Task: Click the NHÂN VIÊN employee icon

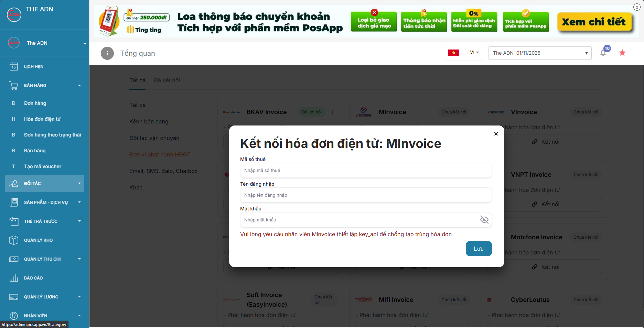Action: [x=14, y=316]
